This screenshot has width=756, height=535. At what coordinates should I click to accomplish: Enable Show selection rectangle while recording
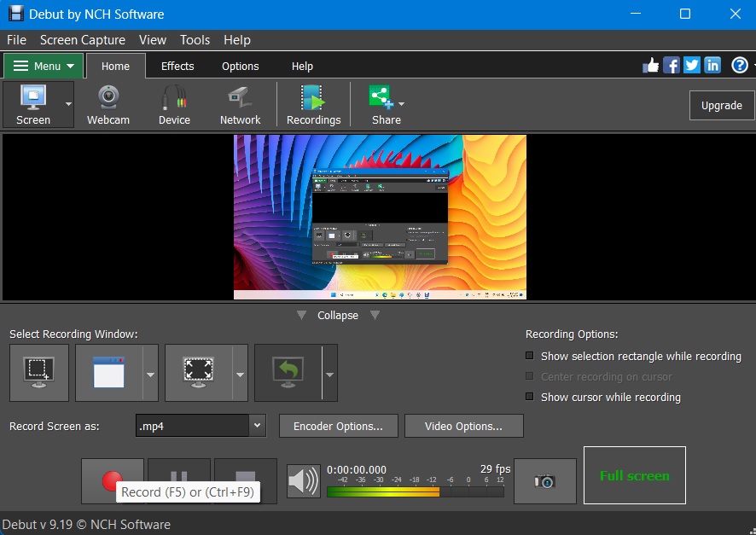click(529, 356)
